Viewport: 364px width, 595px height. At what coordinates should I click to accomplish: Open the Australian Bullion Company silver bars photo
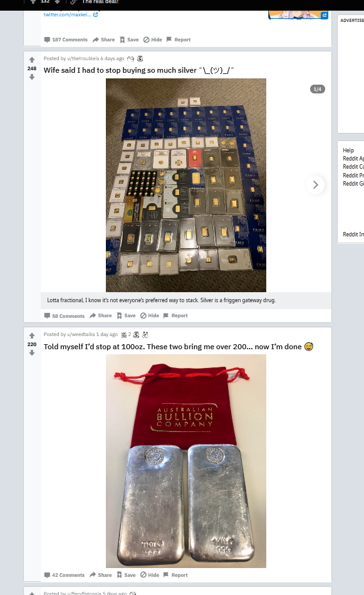click(186, 461)
